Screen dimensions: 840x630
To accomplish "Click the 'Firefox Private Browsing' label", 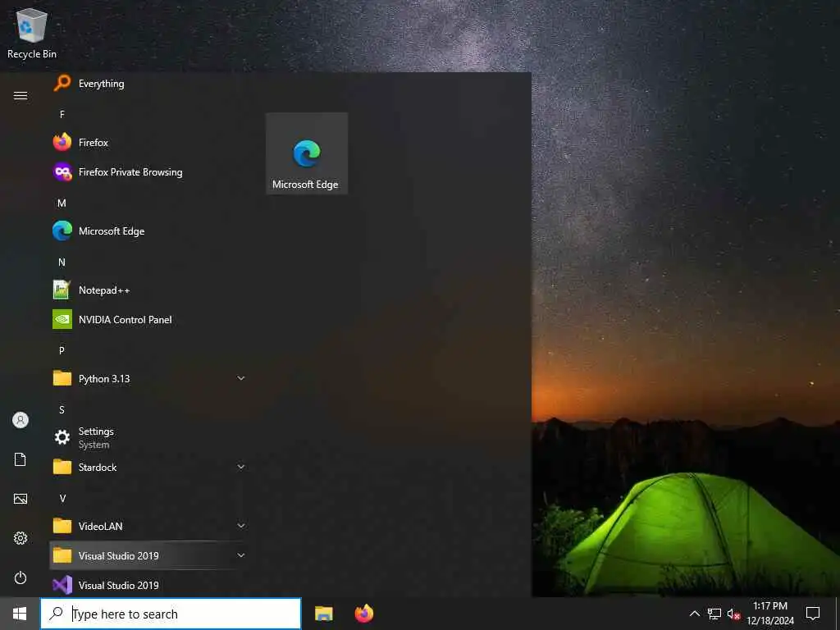I will tap(130, 172).
